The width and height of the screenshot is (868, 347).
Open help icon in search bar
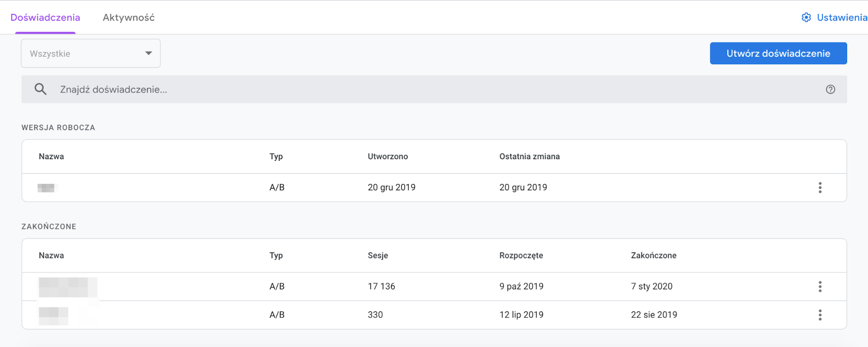click(x=830, y=89)
